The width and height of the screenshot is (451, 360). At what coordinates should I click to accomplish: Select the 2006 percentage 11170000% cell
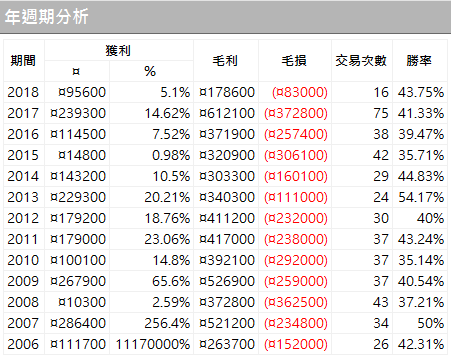coord(152,344)
